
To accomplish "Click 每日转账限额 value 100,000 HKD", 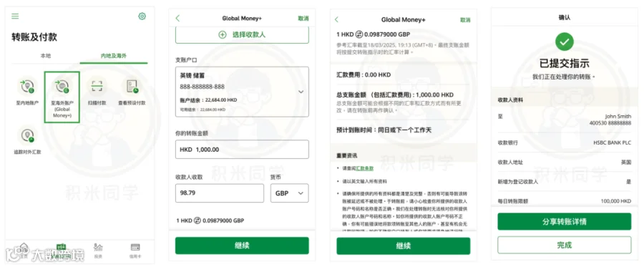I will tap(615, 201).
